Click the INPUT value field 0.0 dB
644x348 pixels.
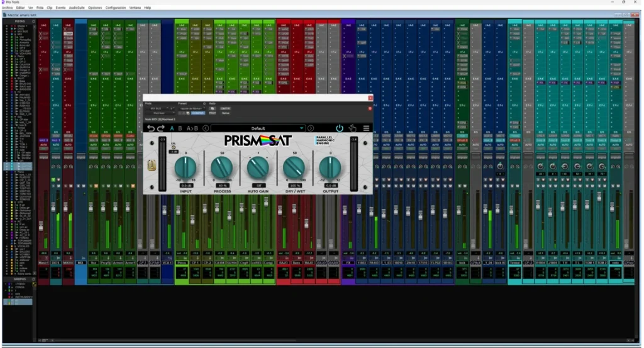coord(186,186)
